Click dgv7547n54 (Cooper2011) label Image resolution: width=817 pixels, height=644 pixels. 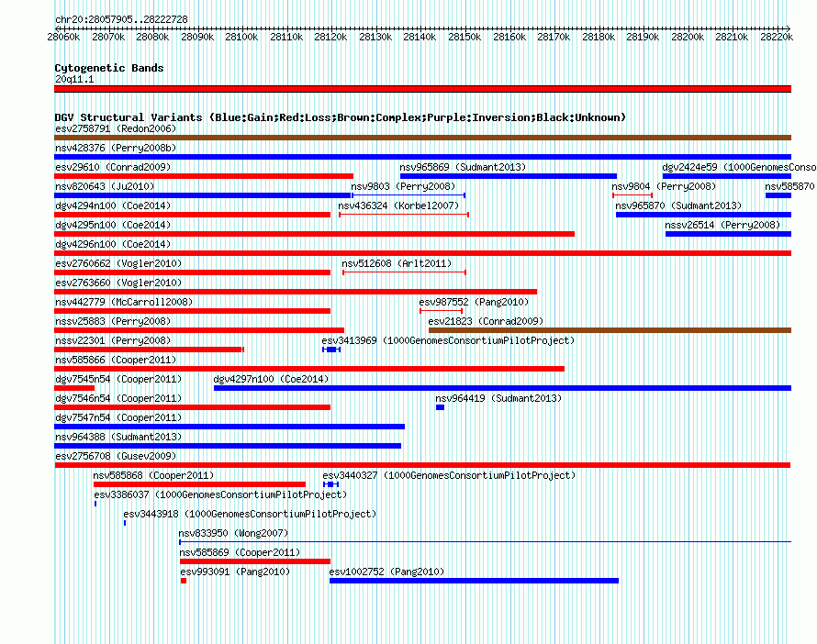pyautogui.click(x=118, y=417)
